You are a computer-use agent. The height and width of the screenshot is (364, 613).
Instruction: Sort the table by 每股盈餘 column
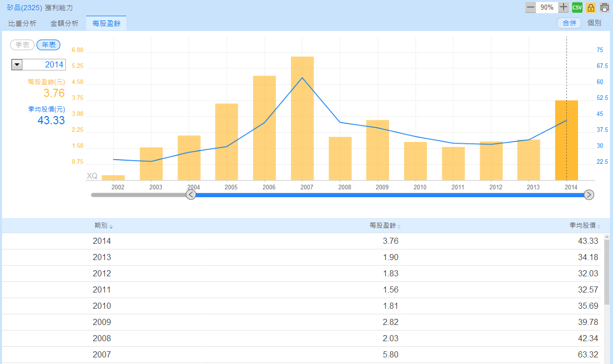point(386,226)
